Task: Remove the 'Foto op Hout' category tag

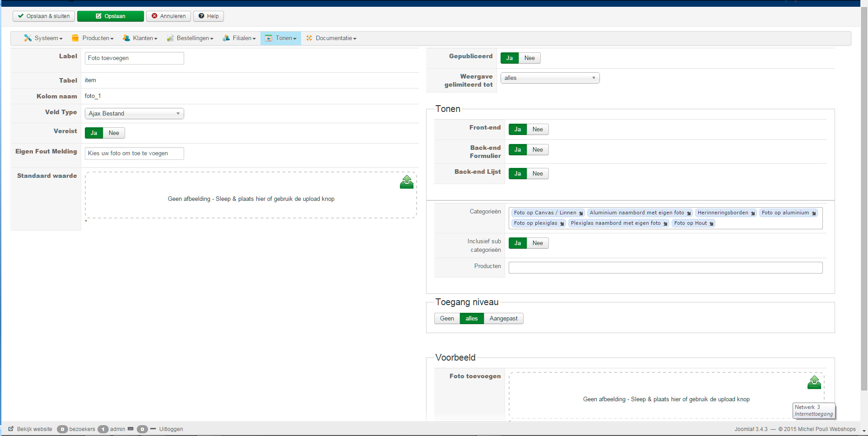Action: [711, 223]
